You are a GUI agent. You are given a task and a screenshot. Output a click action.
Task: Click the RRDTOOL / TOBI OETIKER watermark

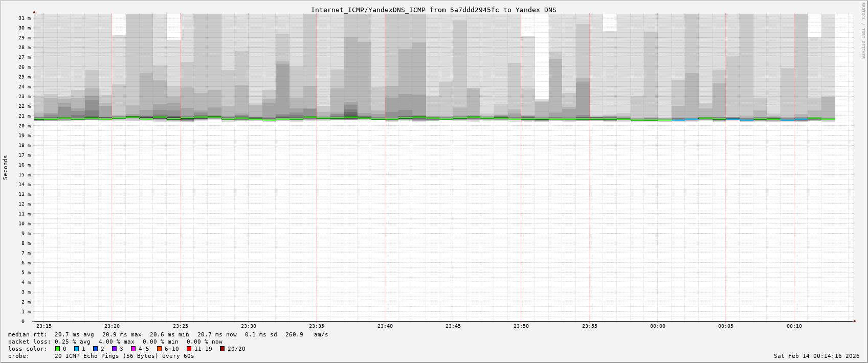click(x=863, y=31)
